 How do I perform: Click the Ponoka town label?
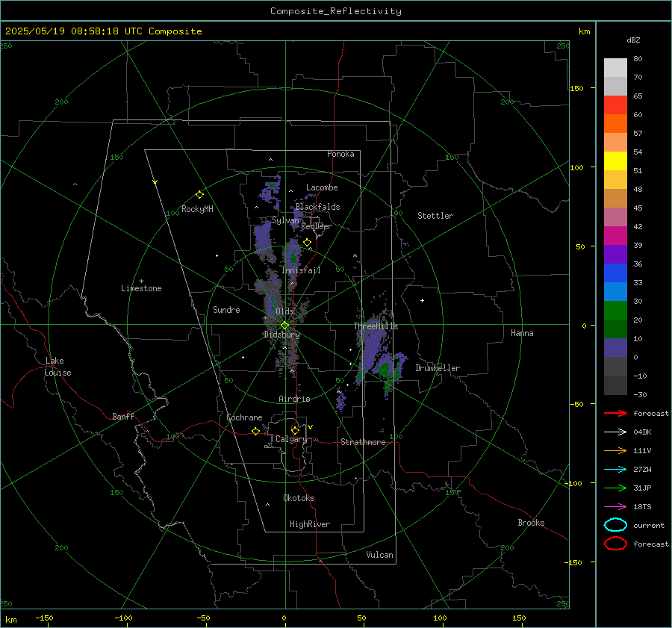(340, 154)
